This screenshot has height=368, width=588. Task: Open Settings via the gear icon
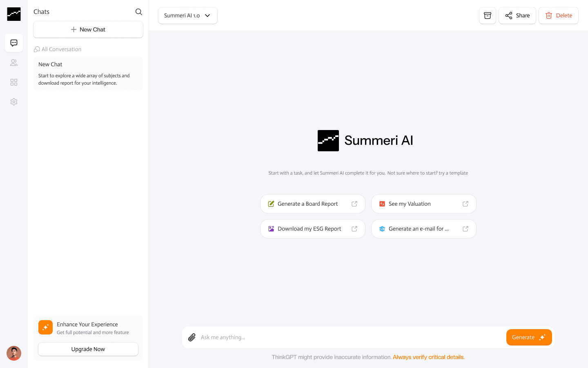(x=14, y=102)
